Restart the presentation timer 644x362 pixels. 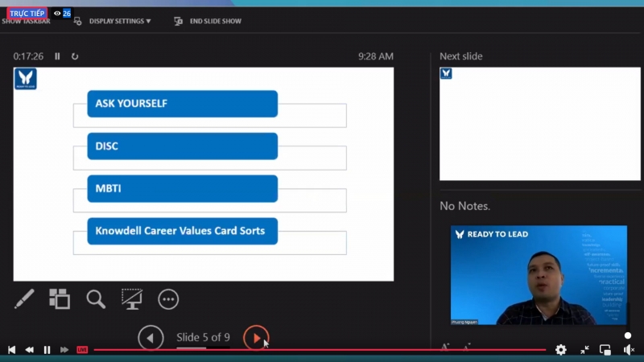tap(75, 56)
